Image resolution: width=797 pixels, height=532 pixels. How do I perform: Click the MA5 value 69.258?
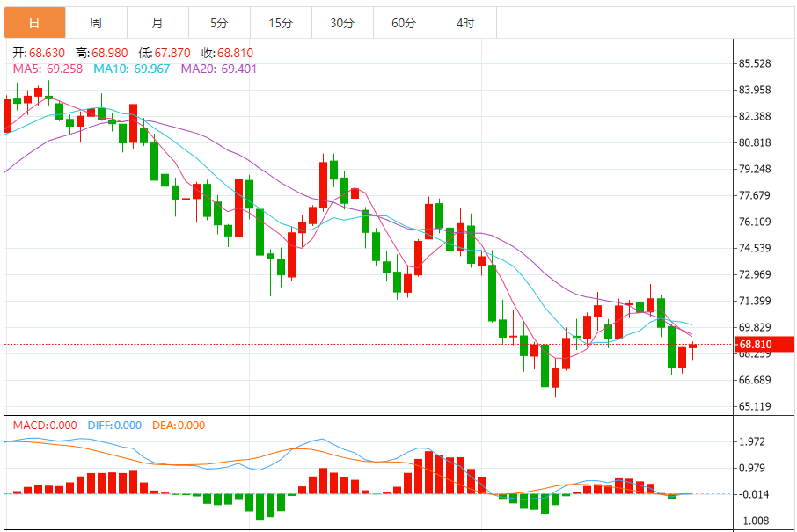click(64, 69)
